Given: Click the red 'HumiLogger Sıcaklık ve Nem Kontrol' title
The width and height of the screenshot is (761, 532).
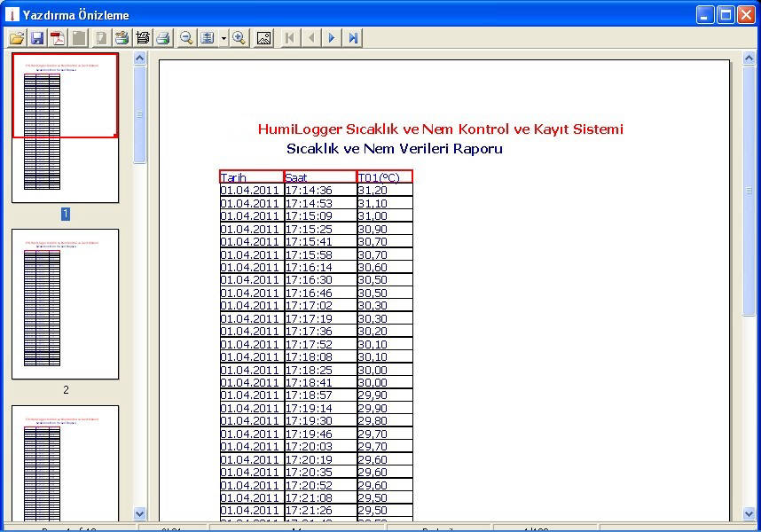Looking at the screenshot, I should click(440, 129).
